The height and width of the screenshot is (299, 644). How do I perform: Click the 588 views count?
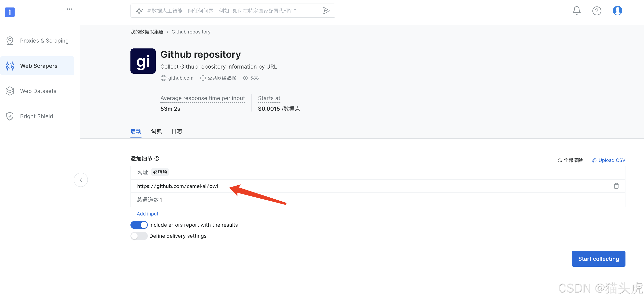point(254,78)
